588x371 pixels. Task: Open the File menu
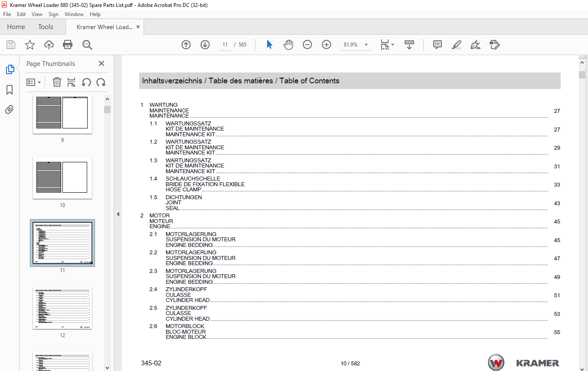point(7,14)
